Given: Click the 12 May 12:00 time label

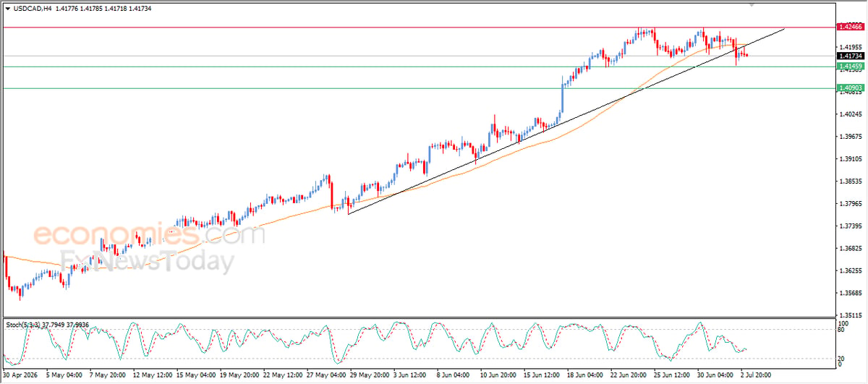Looking at the screenshot, I should [153, 376].
